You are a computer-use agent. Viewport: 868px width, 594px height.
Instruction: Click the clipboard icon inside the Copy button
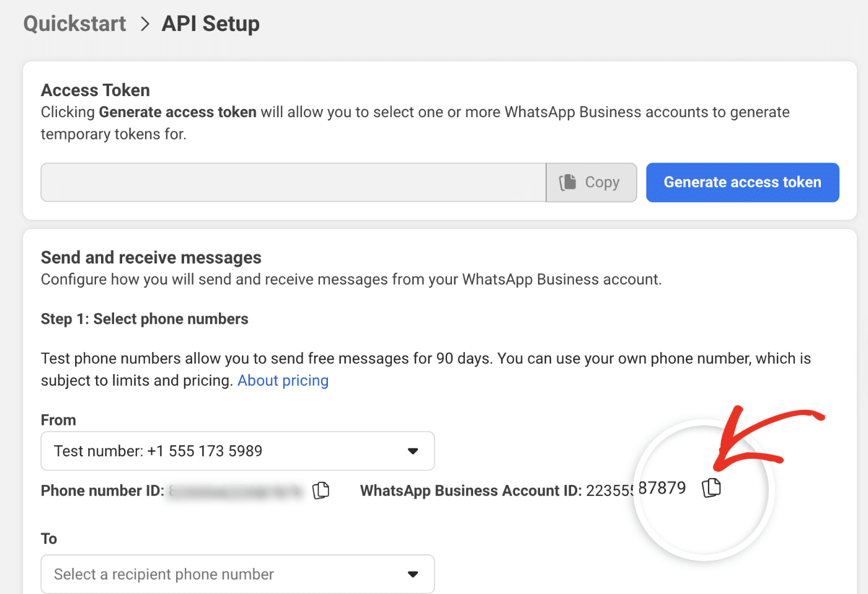click(x=568, y=182)
